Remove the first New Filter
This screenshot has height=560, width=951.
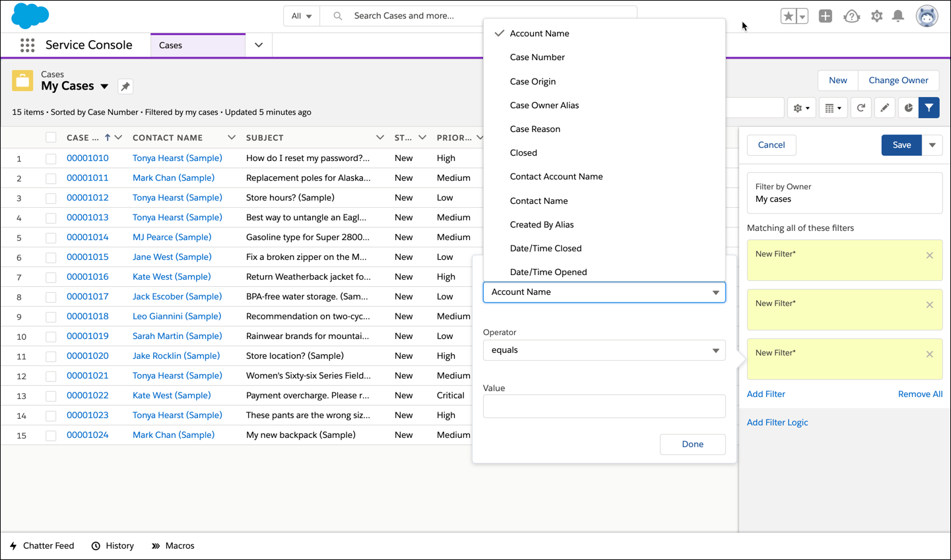coord(930,255)
